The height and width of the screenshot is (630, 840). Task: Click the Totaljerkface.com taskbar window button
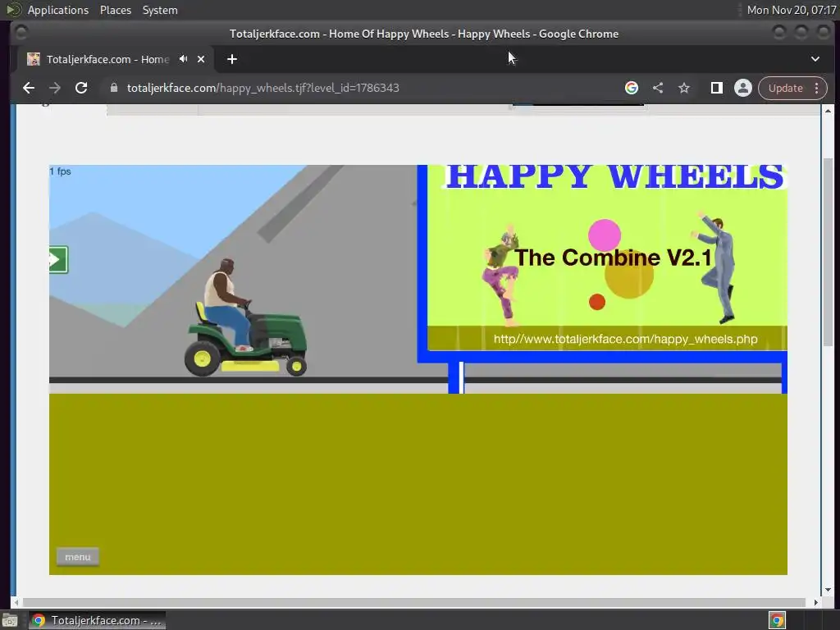pyautogui.click(x=98, y=620)
